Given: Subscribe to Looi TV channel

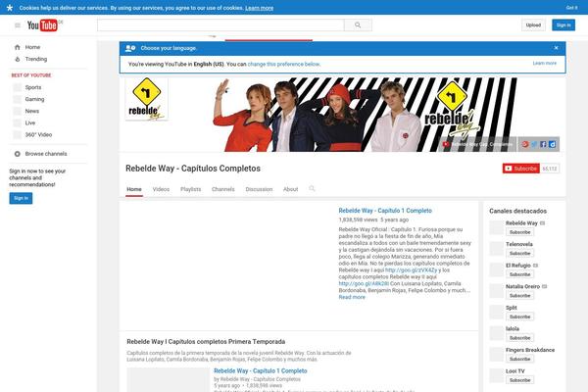Looking at the screenshot, I should tap(519, 380).
